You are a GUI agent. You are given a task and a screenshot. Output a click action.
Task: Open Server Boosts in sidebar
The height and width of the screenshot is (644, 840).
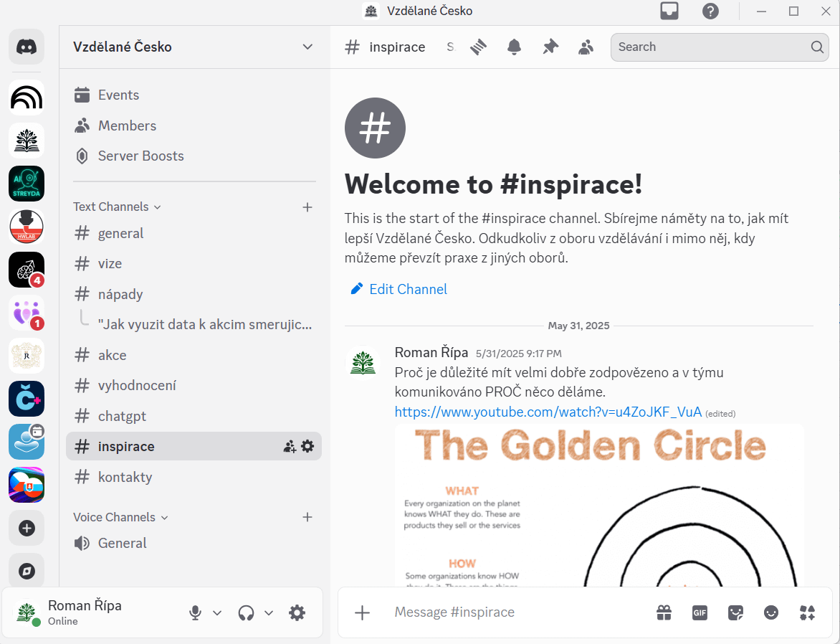coord(194,156)
